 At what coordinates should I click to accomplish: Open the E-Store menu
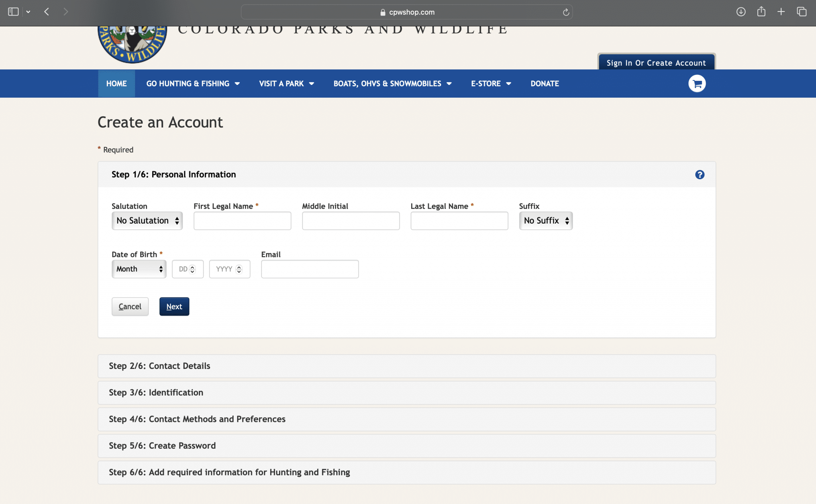tap(490, 84)
